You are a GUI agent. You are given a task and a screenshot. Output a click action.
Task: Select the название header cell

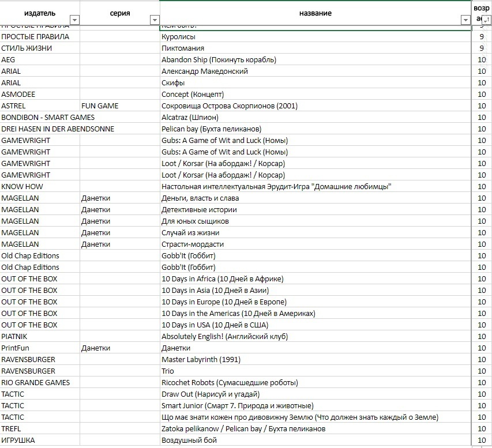click(x=316, y=13)
